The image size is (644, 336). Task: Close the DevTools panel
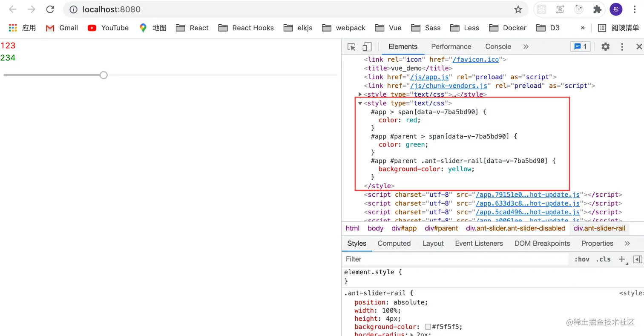pyautogui.click(x=639, y=47)
